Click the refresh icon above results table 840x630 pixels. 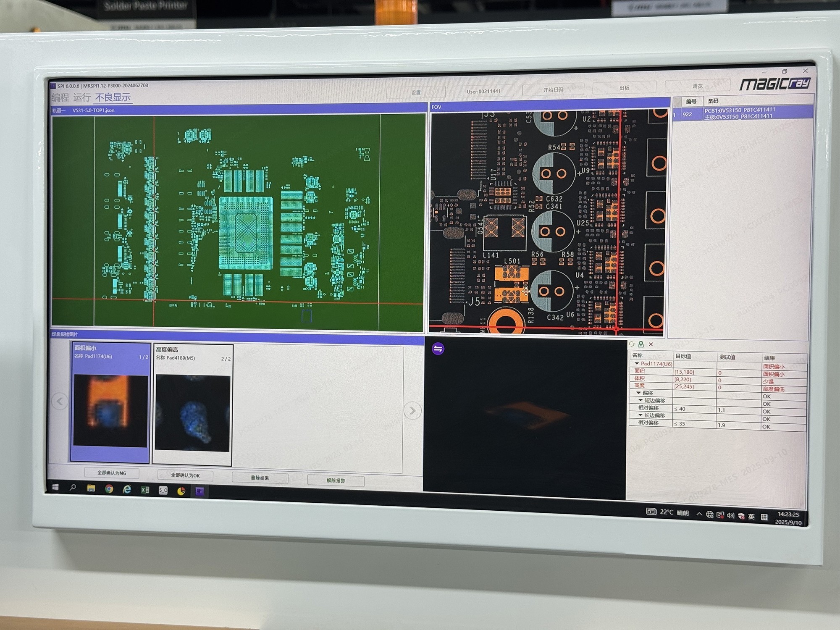click(x=632, y=344)
